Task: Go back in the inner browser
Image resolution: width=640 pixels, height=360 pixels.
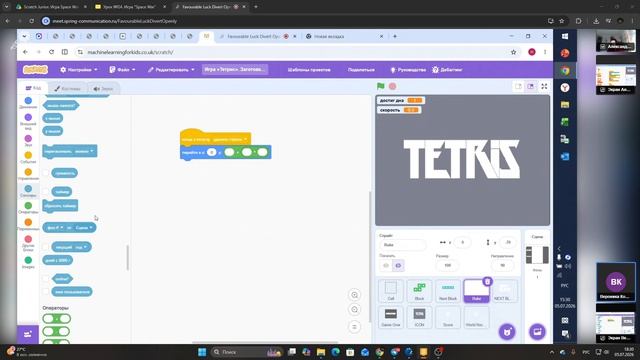Action: point(25,52)
